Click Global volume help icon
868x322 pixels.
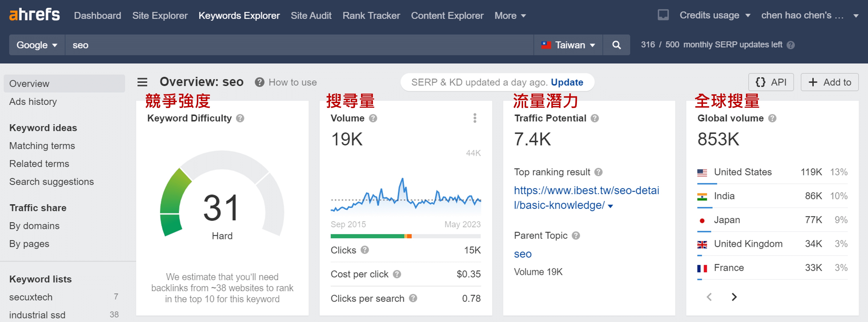pos(772,118)
